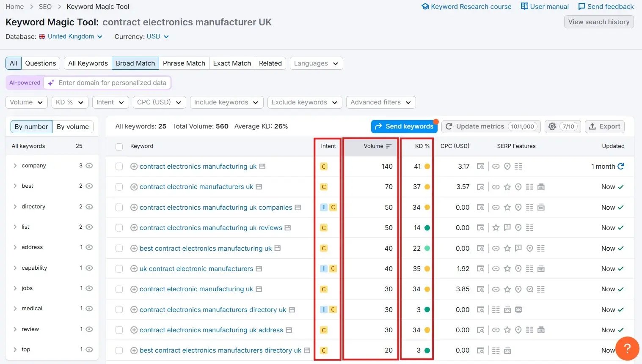
Task: Switch to the Exact Match tab
Action: point(232,63)
